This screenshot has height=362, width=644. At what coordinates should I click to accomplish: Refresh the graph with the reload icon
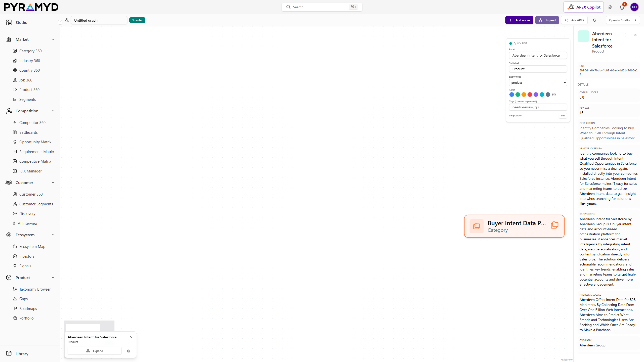[595, 20]
